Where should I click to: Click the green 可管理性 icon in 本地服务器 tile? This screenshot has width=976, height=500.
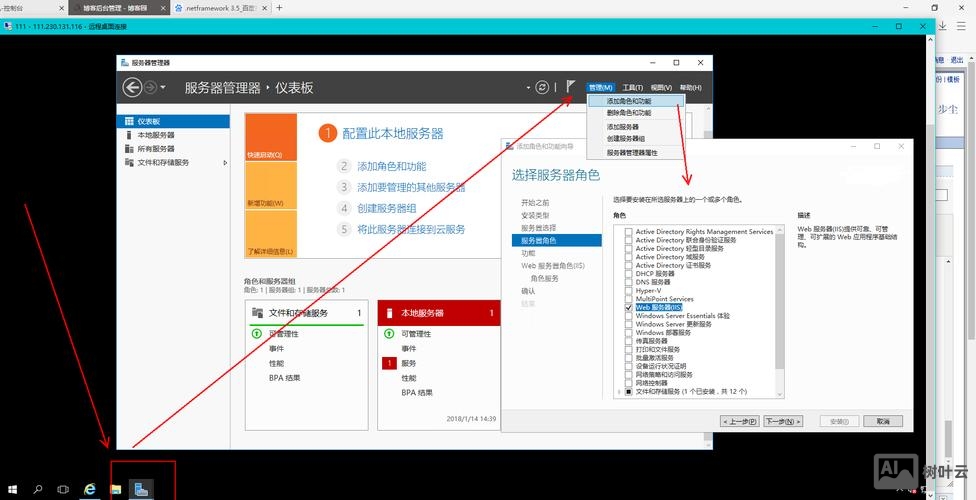pos(389,334)
